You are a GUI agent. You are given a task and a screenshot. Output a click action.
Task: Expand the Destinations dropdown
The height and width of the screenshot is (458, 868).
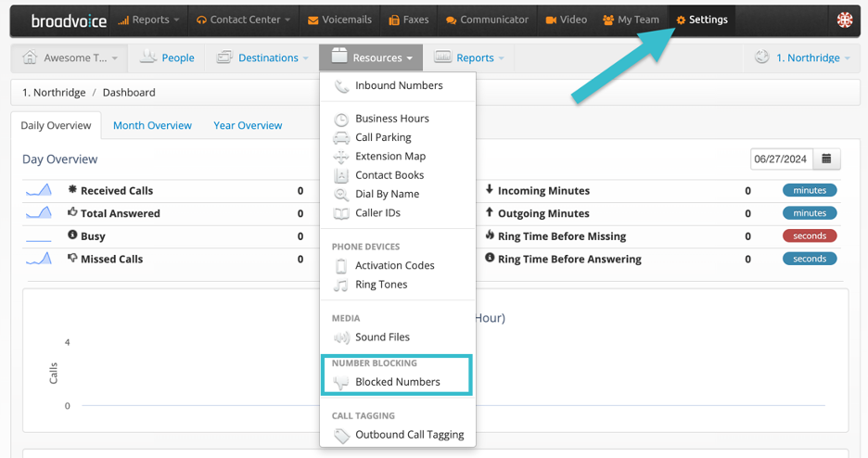262,57
